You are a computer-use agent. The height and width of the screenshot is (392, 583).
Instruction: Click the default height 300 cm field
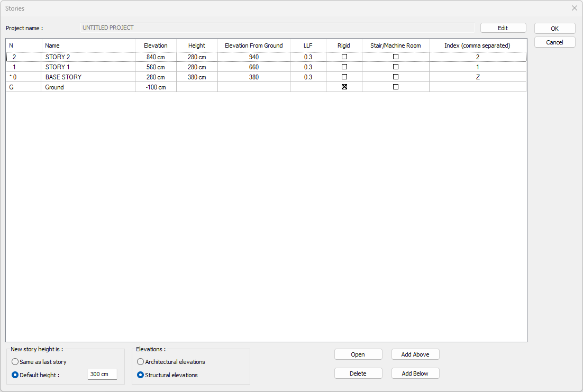point(102,375)
